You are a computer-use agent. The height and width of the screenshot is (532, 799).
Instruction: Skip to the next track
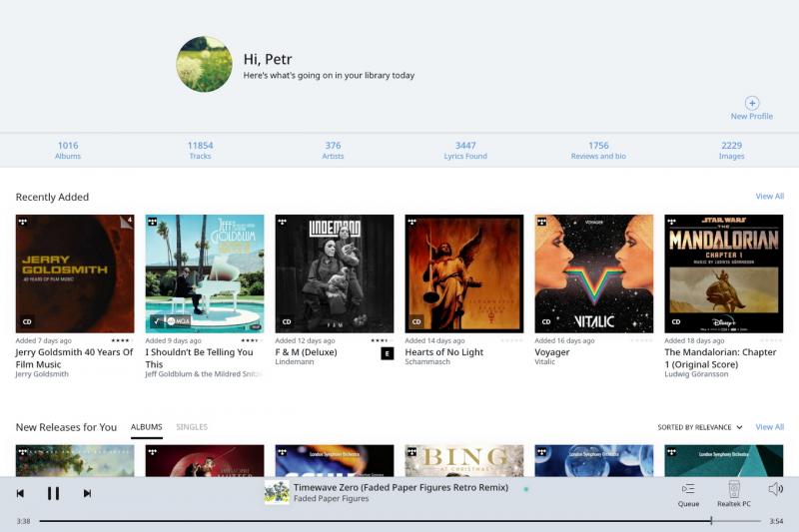click(87, 493)
